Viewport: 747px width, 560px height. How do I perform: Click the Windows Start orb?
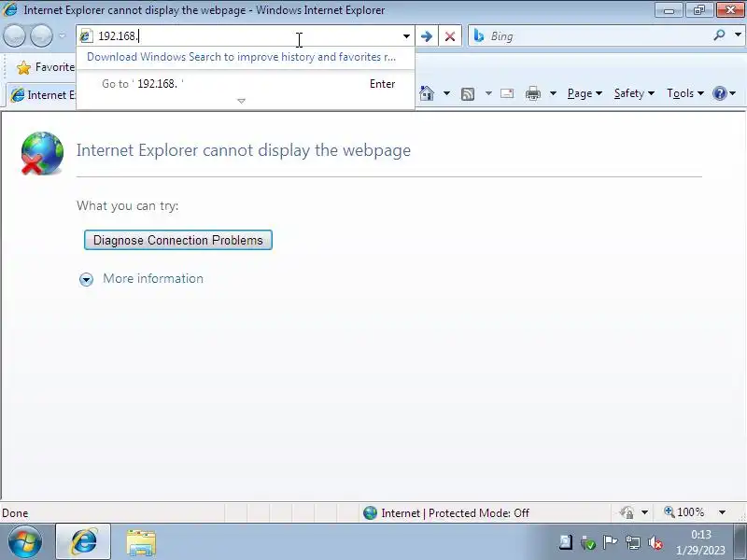point(24,542)
